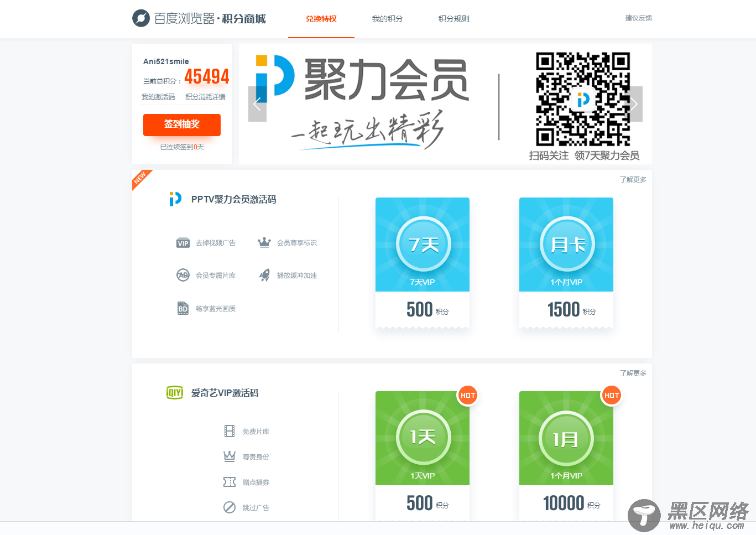Click the film 免费片库 icon
756x535 pixels.
[x=230, y=431]
